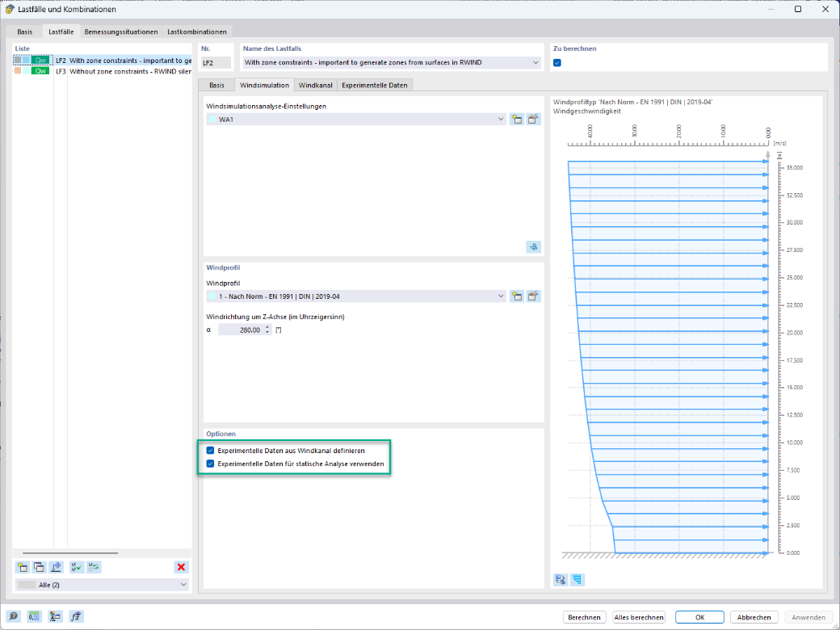
Task: Edit selected wind profile icon
Action: (533, 296)
